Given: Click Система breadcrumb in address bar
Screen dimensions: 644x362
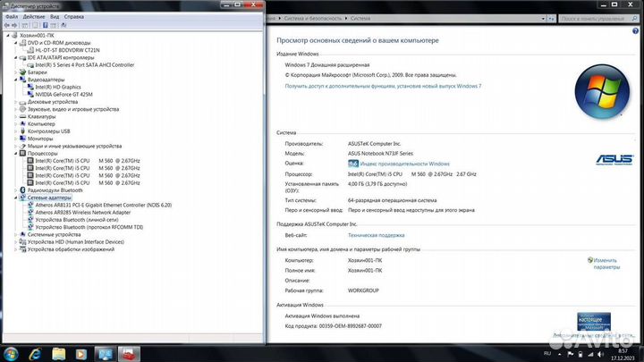Looking at the screenshot, I should [x=360, y=19].
